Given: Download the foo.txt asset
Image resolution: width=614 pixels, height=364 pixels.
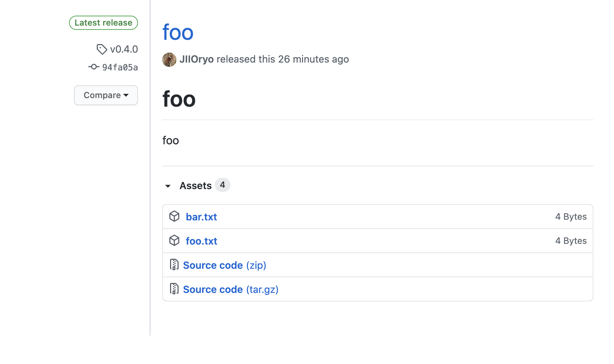Looking at the screenshot, I should (x=201, y=241).
